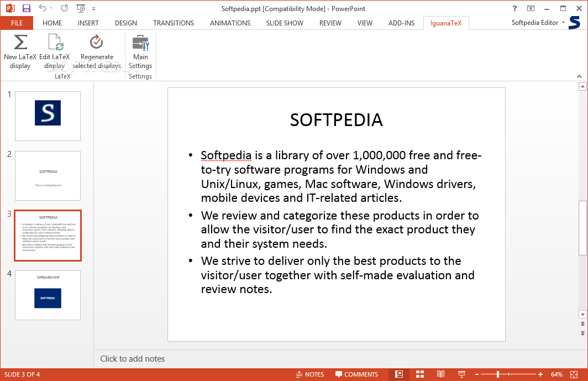Viewport: 588px width, 381px height.
Task: Toggle the NOTES pane button
Action: click(309, 374)
